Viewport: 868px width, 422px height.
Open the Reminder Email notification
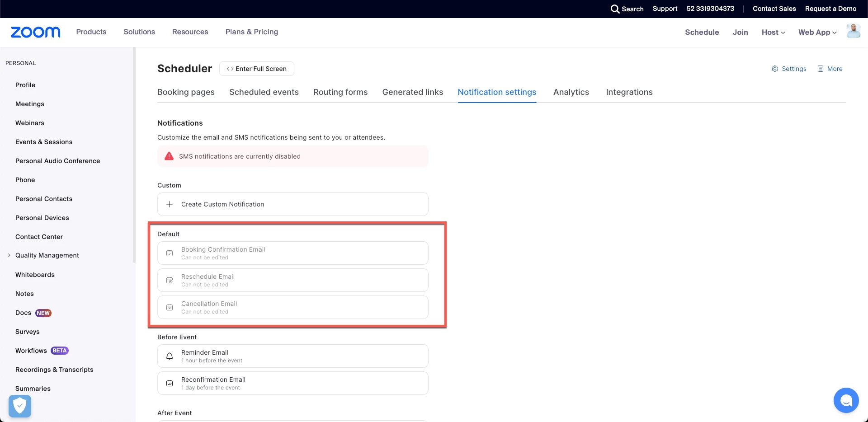click(x=293, y=356)
